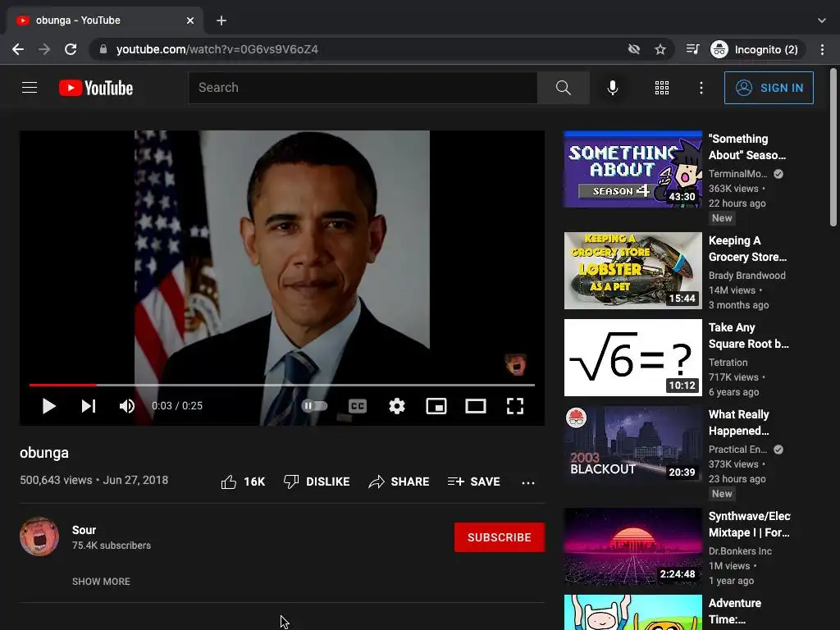Open the Sour channel avatar
The height and width of the screenshot is (630, 840).
pyautogui.click(x=39, y=536)
